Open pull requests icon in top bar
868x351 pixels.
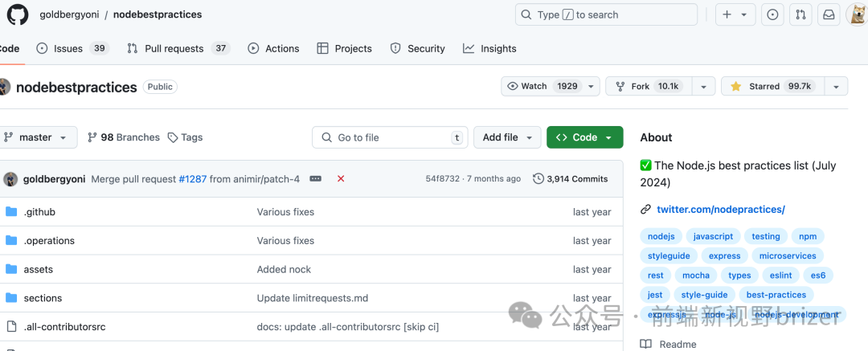click(800, 15)
